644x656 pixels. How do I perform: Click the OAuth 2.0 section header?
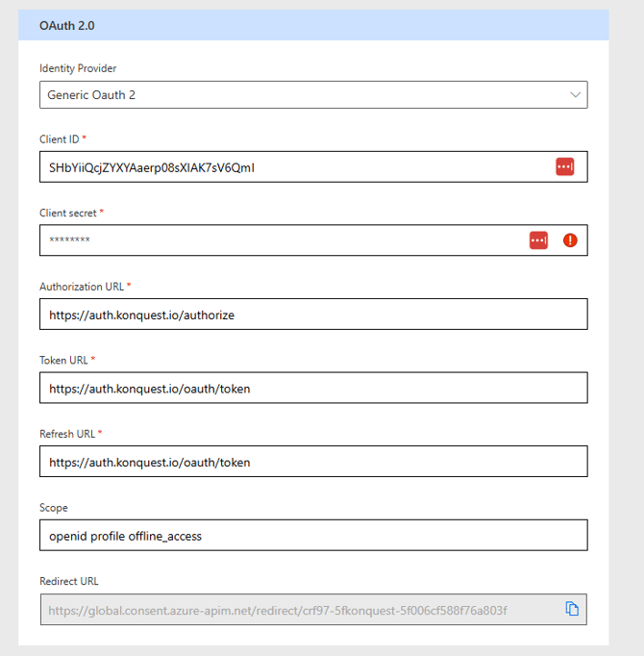pyautogui.click(x=313, y=25)
